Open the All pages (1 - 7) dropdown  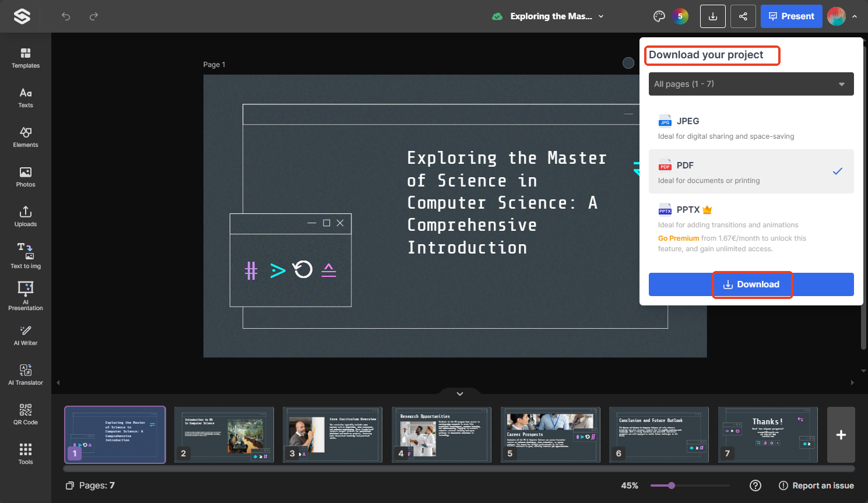coord(751,84)
